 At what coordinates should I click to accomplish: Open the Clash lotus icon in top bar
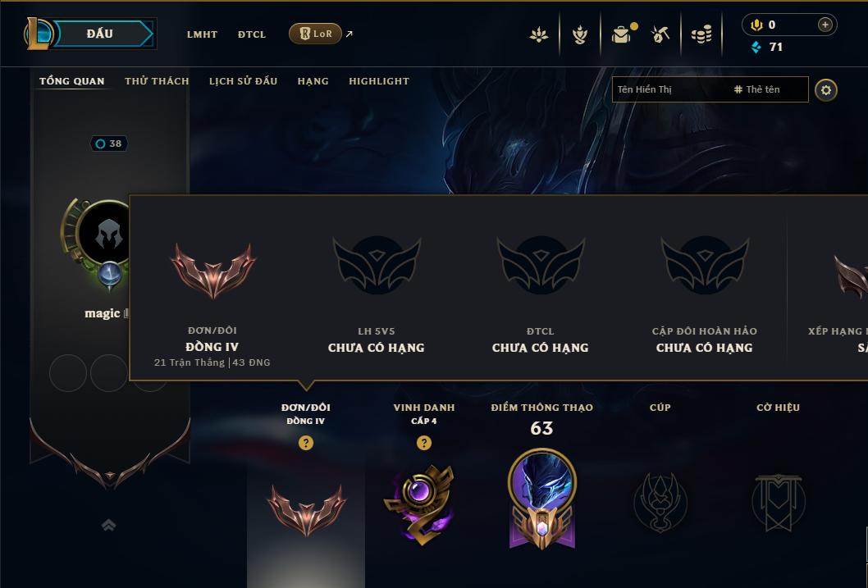[x=539, y=34]
